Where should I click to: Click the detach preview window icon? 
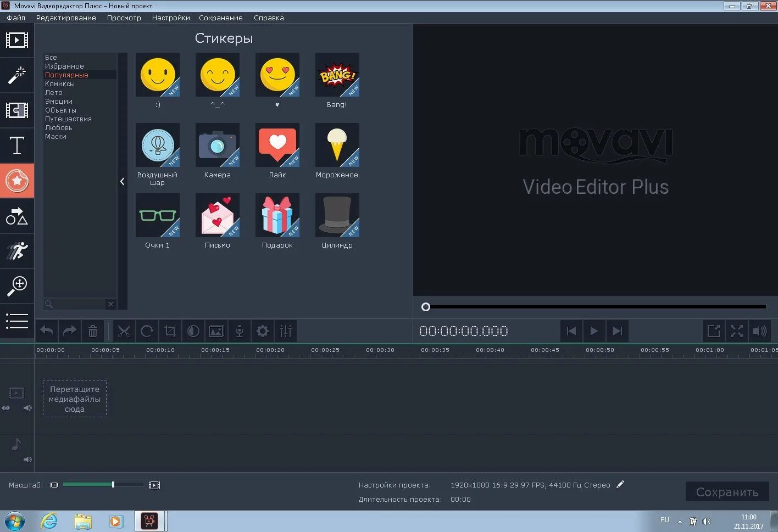tap(714, 331)
